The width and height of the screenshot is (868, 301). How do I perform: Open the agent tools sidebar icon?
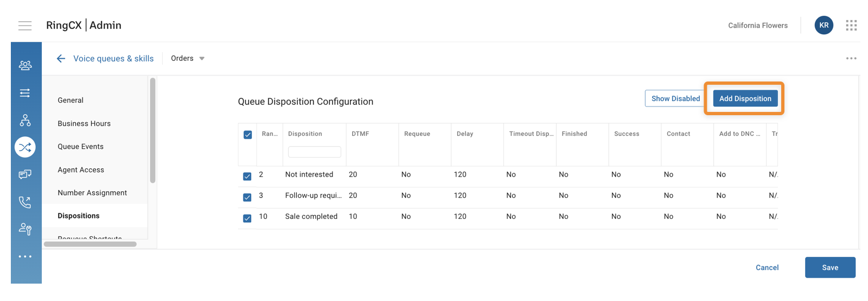pyautogui.click(x=25, y=229)
